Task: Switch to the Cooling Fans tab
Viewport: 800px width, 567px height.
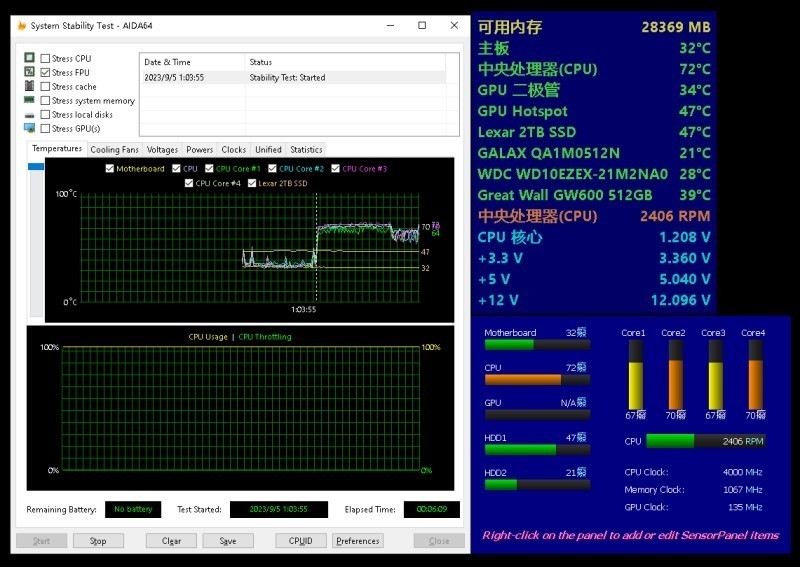Action: [x=114, y=150]
